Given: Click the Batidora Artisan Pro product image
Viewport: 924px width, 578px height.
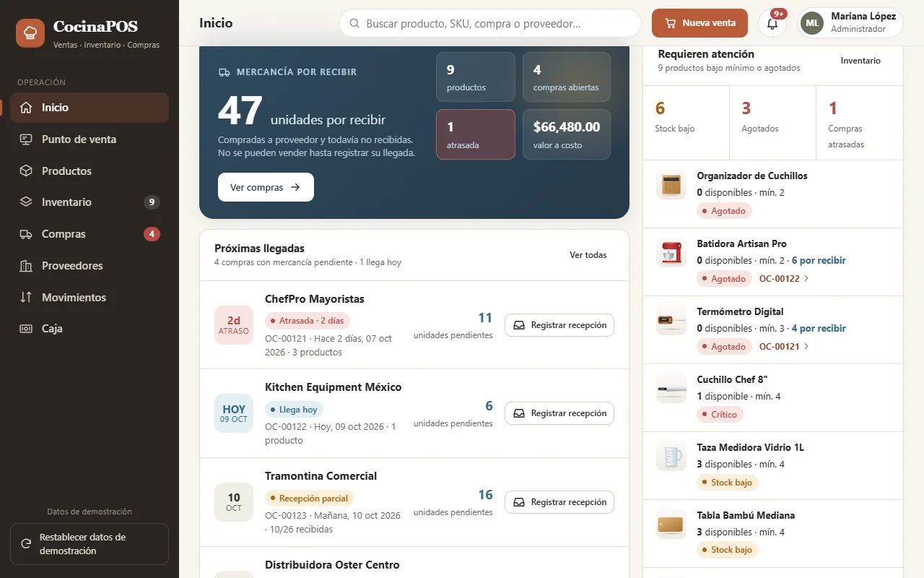Looking at the screenshot, I should point(671,252).
